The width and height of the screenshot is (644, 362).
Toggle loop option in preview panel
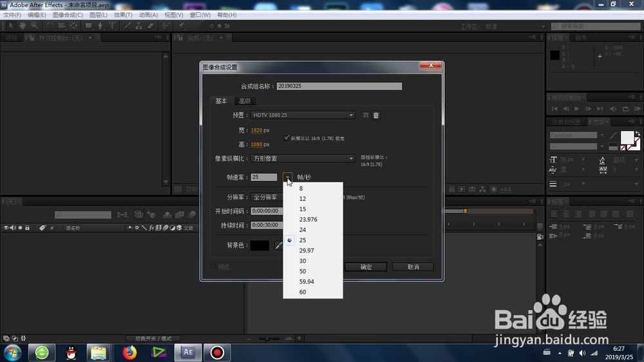[625, 108]
